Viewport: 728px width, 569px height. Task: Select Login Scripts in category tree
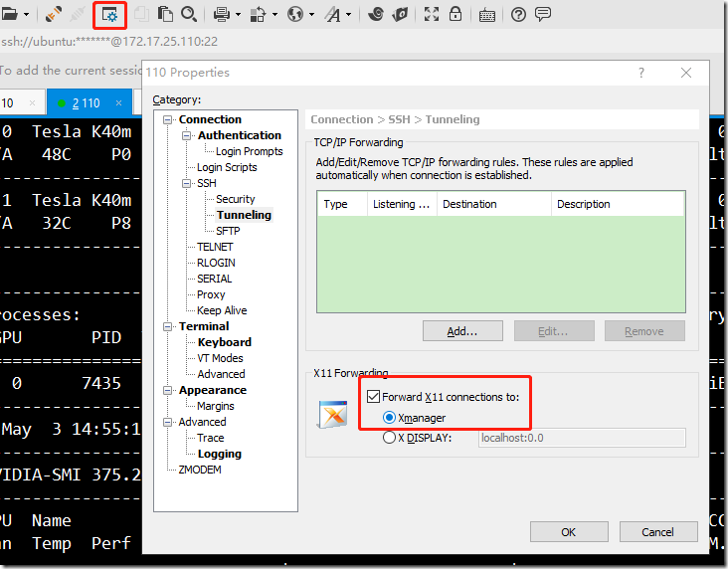227,167
